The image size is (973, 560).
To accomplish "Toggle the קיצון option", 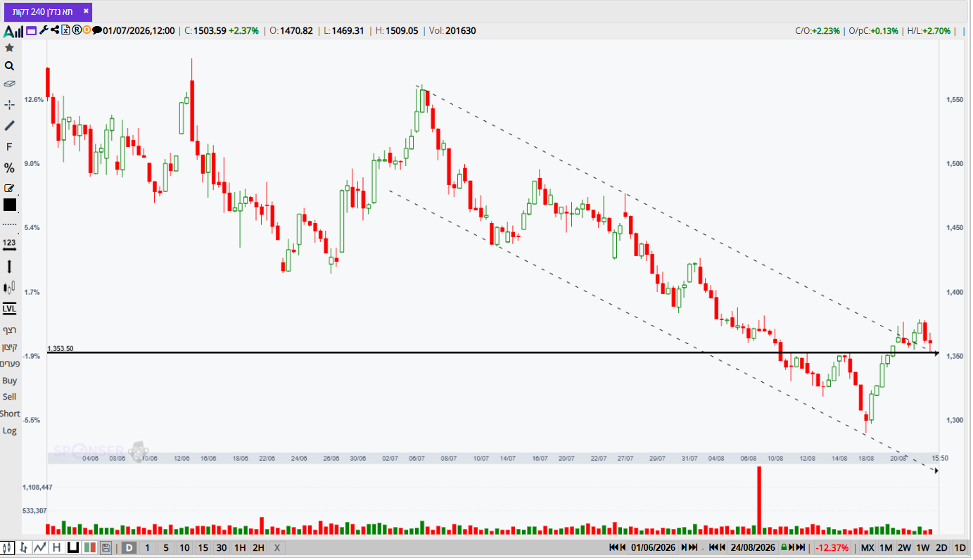I will [9, 347].
